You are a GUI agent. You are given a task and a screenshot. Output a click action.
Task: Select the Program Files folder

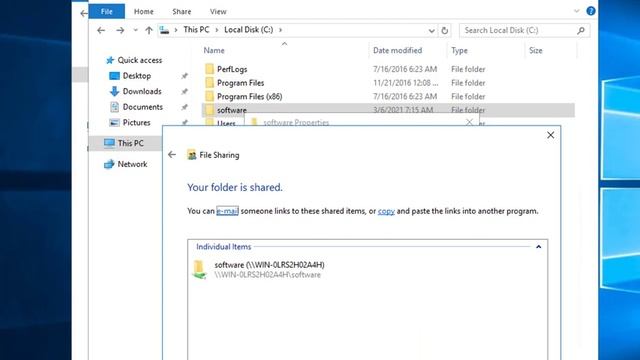(240, 83)
